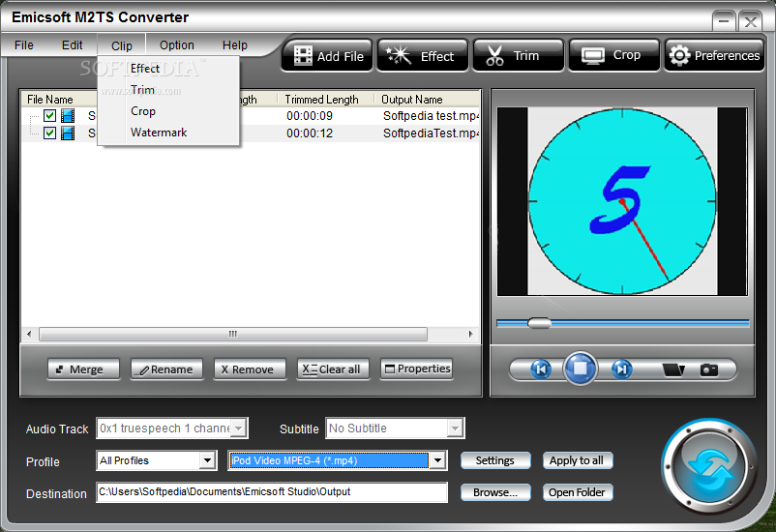Click the file list scroll right arrow

470,334
